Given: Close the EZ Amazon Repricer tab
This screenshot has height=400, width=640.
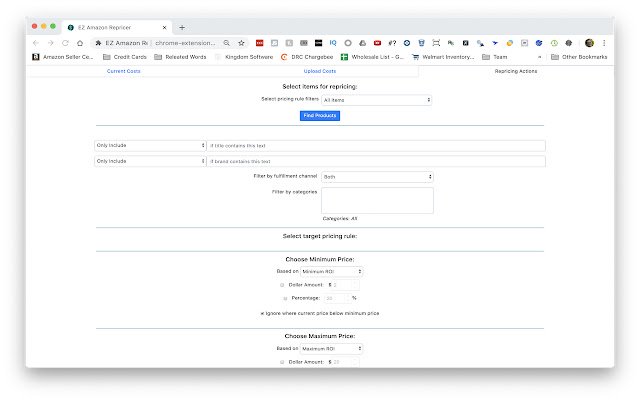Looking at the screenshot, I should click(164, 27).
